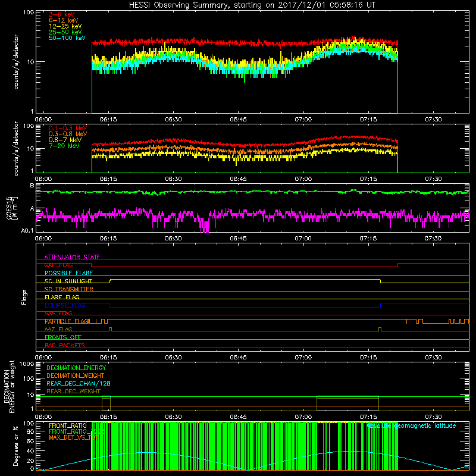Select the FLARE_FLAG label
This screenshot has width=476, height=476.
pyautogui.click(x=62, y=297)
